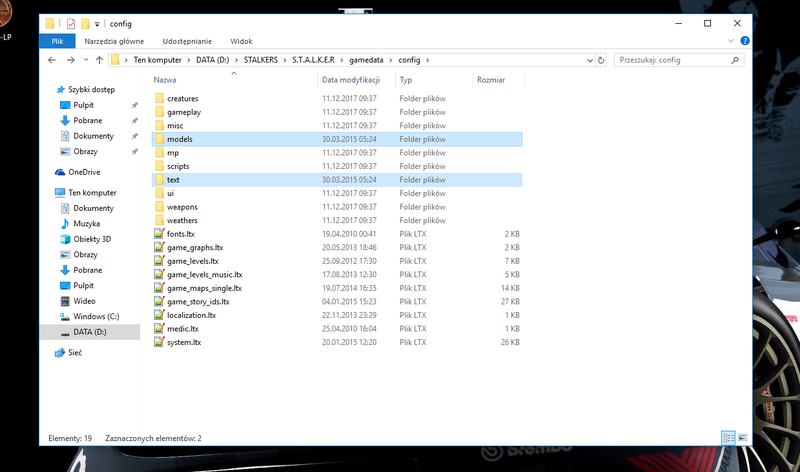Switch to the Widok ribbon tab
The width and height of the screenshot is (800, 472).
pyautogui.click(x=241, y=41)
